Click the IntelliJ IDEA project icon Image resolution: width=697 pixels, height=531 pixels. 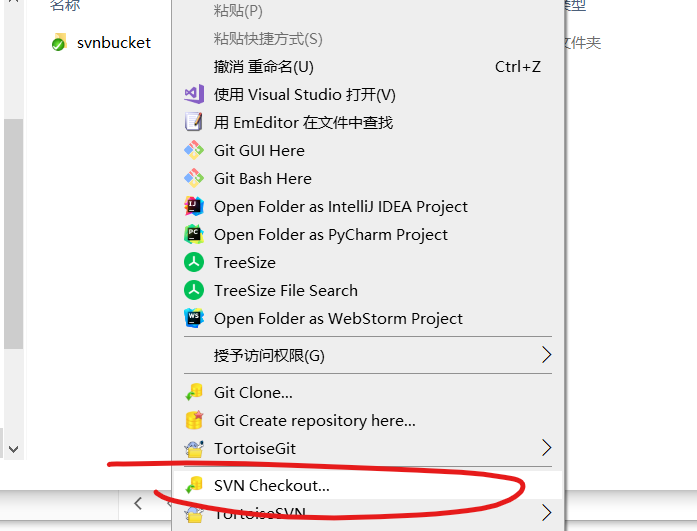(194, 206)
